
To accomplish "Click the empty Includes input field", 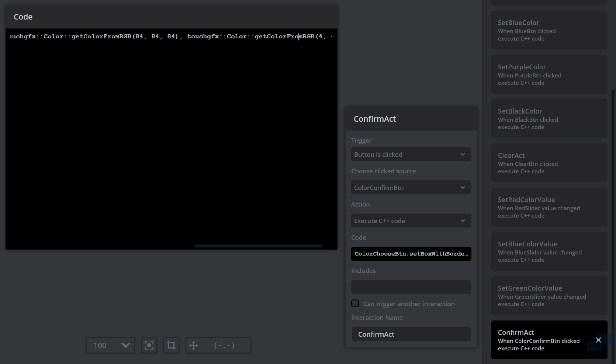I will (411, 287).
